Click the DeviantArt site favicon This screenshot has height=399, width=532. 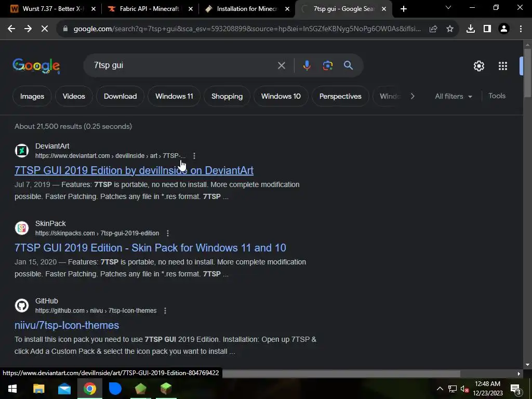click(22, 151)
